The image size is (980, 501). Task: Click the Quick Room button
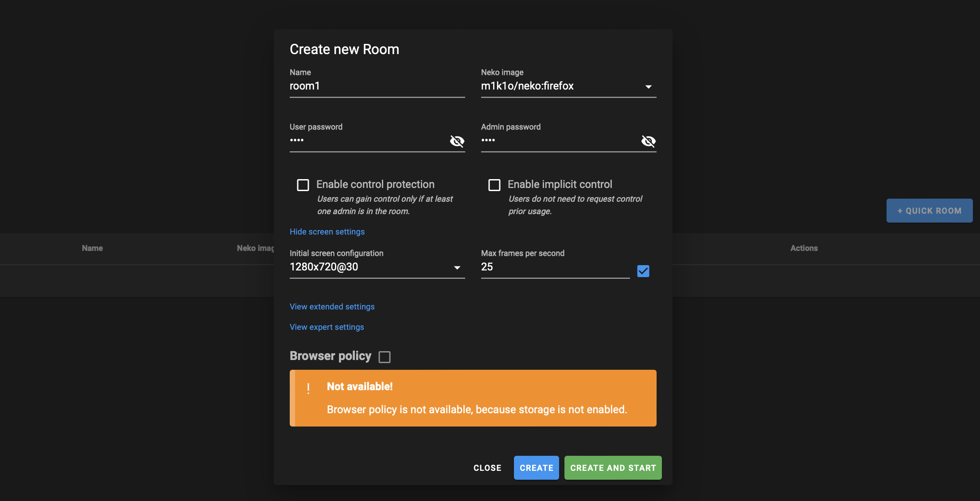tap(929, 211)
